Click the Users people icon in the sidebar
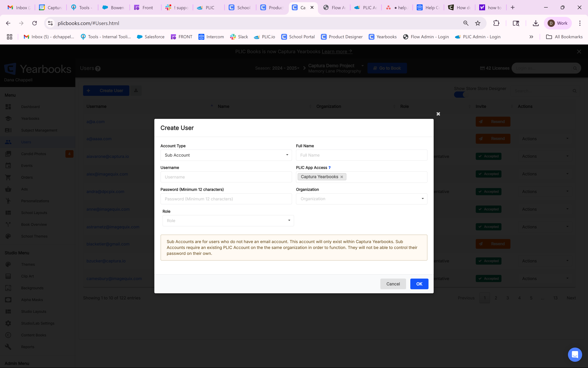Image resolution: width=588 pixels, height=368 pixels. [8, 142]
